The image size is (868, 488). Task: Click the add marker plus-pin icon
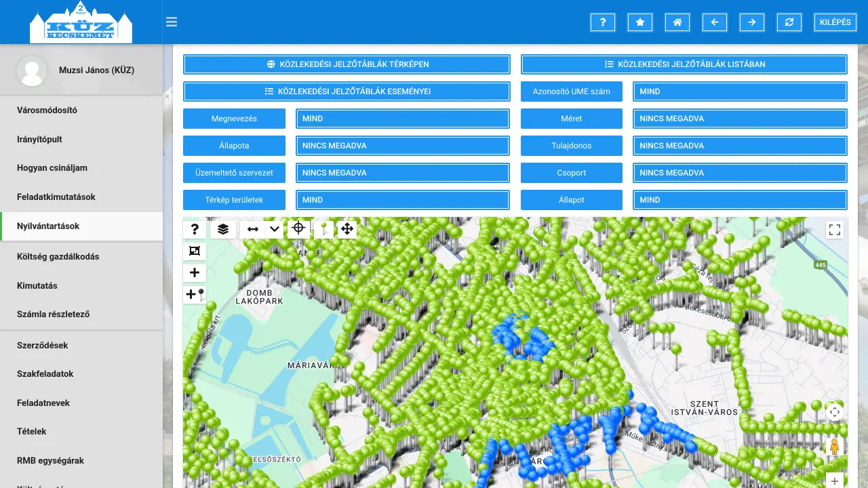tap(195, 294)
